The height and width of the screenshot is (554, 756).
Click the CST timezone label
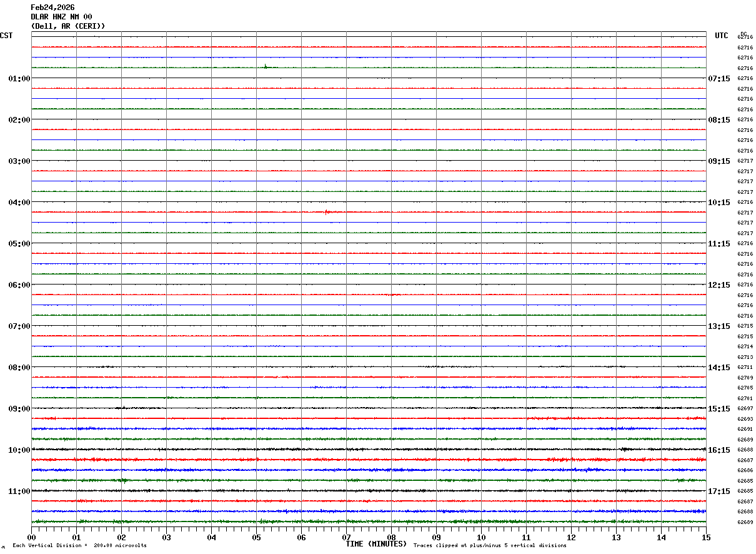click(x=6, y=36)
